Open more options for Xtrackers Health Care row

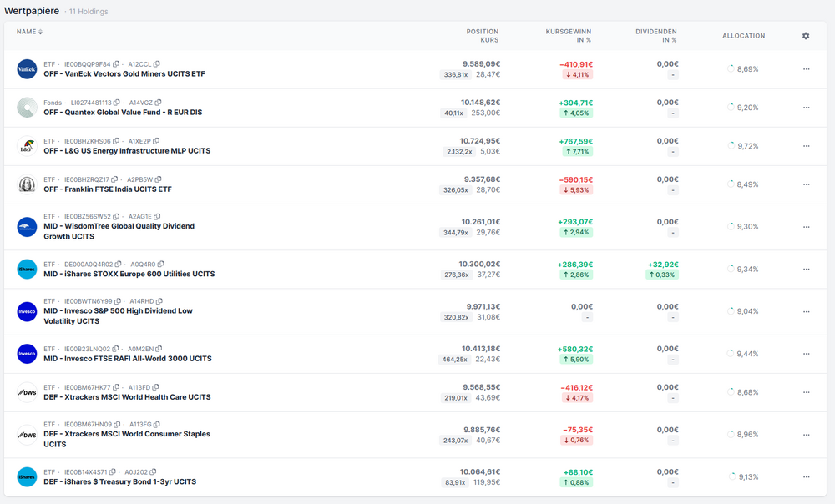coord(807,392)
